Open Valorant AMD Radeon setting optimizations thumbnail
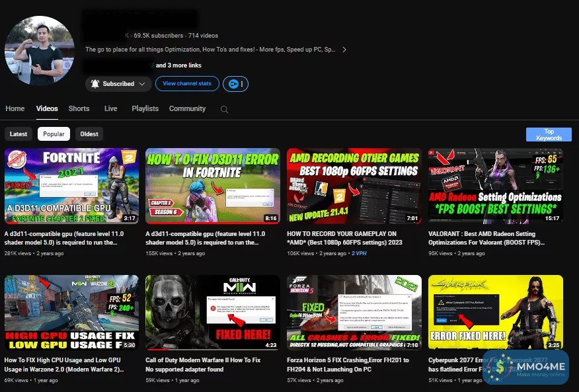This screenshot has width=579, height=392. [496, 186]
